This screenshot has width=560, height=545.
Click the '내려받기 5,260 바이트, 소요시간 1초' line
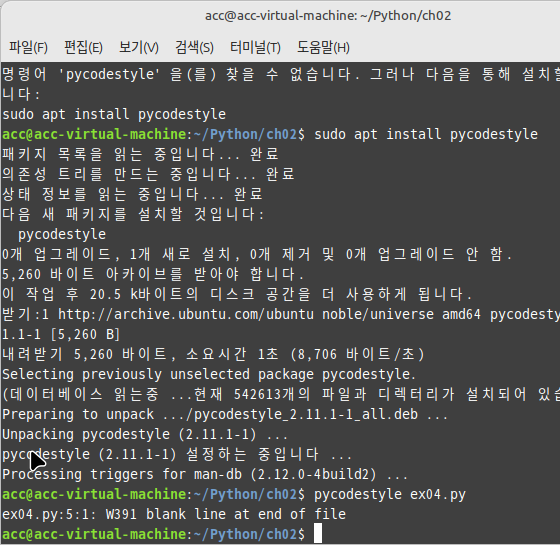[213, 354]
